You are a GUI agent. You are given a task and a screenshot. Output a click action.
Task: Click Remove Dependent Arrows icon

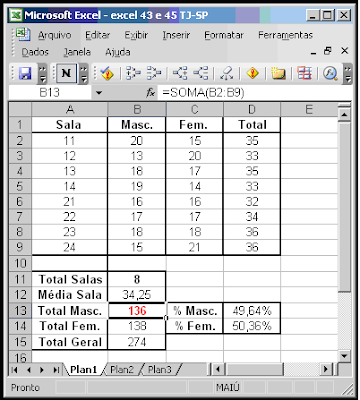pyautogui.click(x=201, y=73)
